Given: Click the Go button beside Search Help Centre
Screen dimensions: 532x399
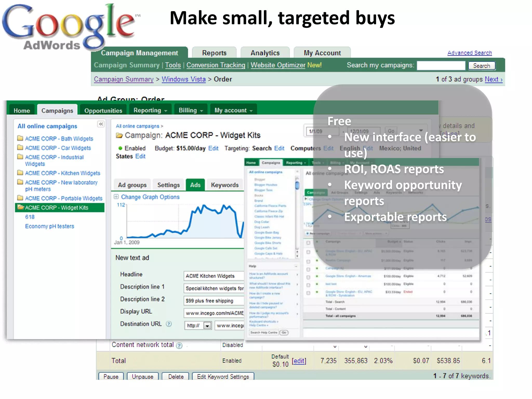Looking at the screenshot, I should click(284, 332).
